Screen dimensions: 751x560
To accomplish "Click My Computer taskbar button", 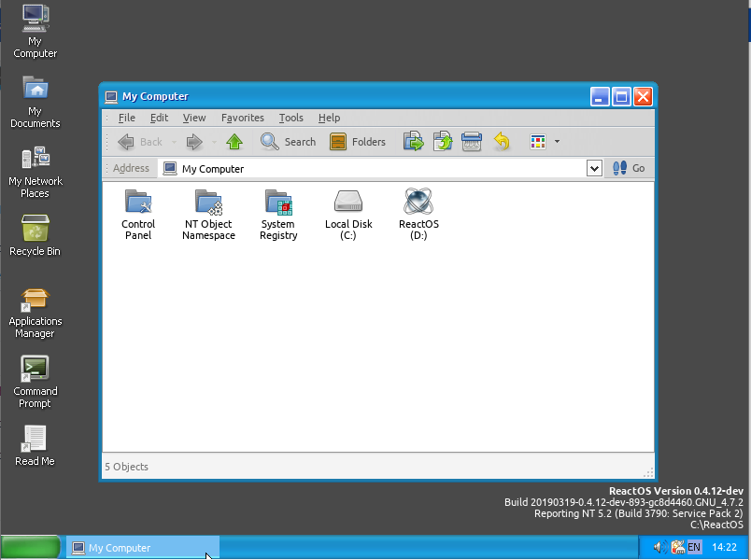I will click(x=142, y=548).
